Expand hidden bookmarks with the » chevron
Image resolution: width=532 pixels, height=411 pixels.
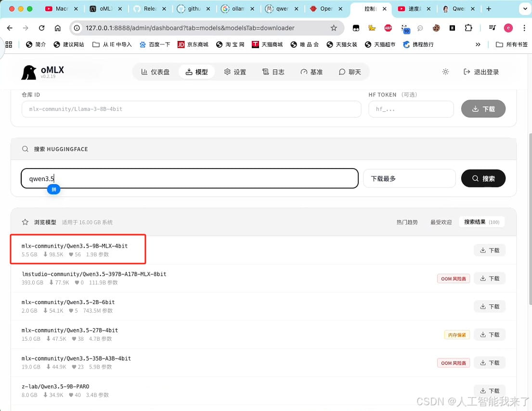[478, 44]
